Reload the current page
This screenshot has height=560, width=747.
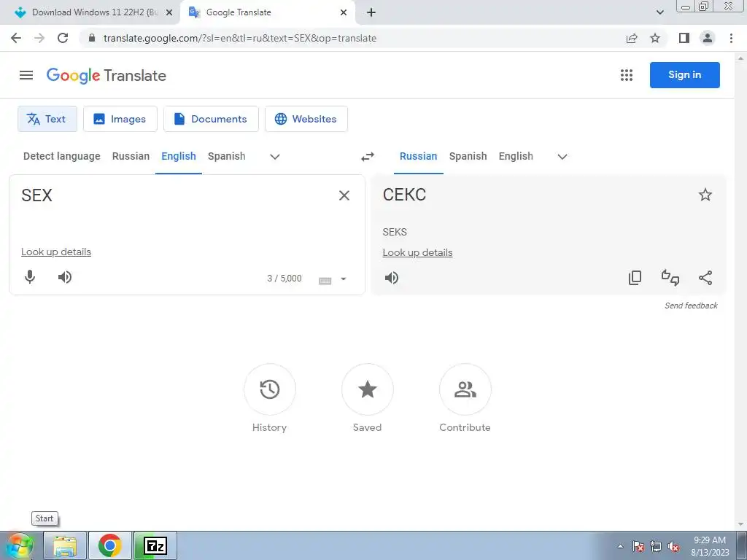pyautogui.click(x=63, y=38)
